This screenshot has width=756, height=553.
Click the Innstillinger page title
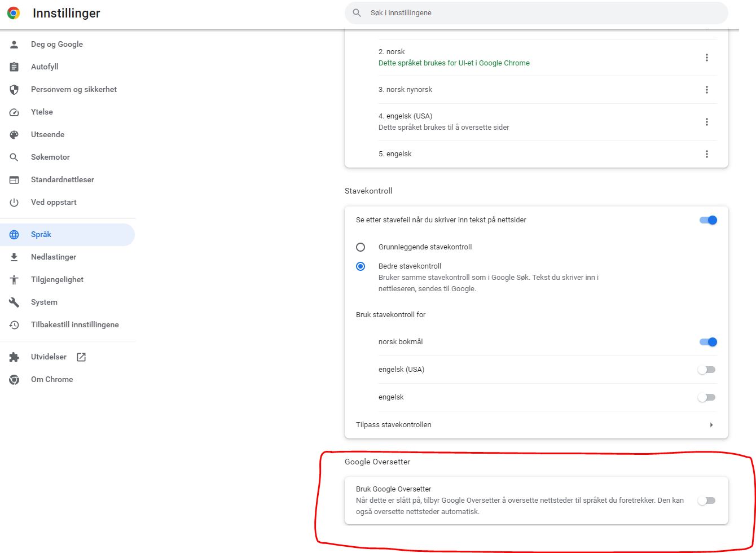click(67, 13)
